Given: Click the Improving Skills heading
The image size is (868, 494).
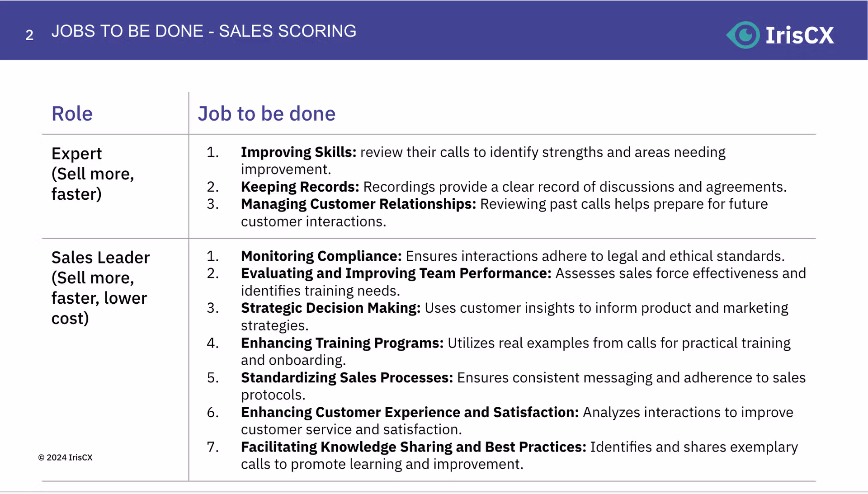Looking at the screenshot, I should click(298, 152).
